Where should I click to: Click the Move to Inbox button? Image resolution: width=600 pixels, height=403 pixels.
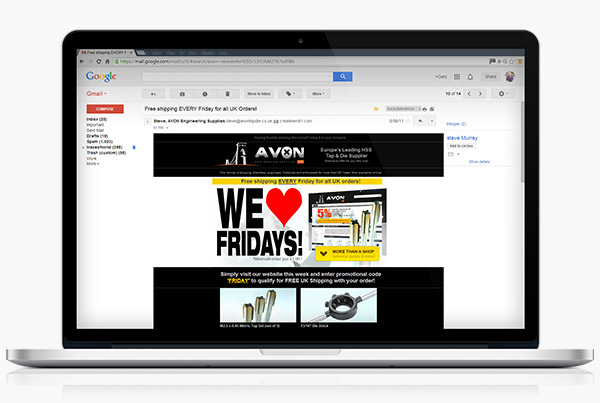tap(259, 94)
